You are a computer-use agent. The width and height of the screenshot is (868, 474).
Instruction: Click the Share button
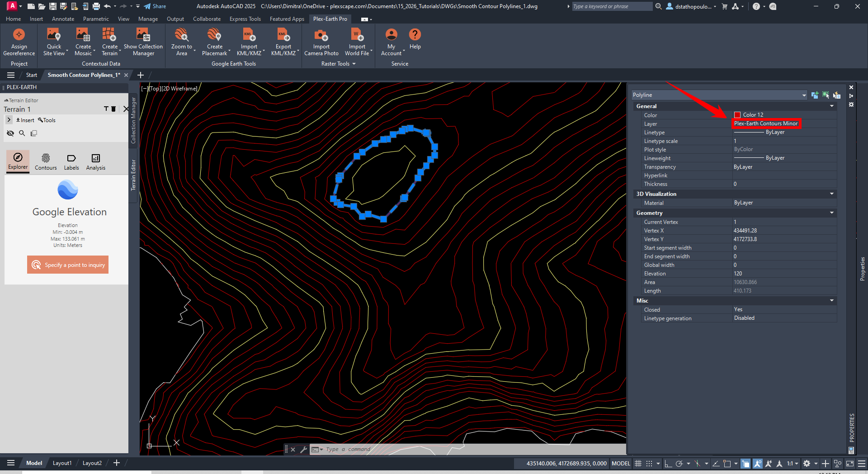(x=155, y=6)
